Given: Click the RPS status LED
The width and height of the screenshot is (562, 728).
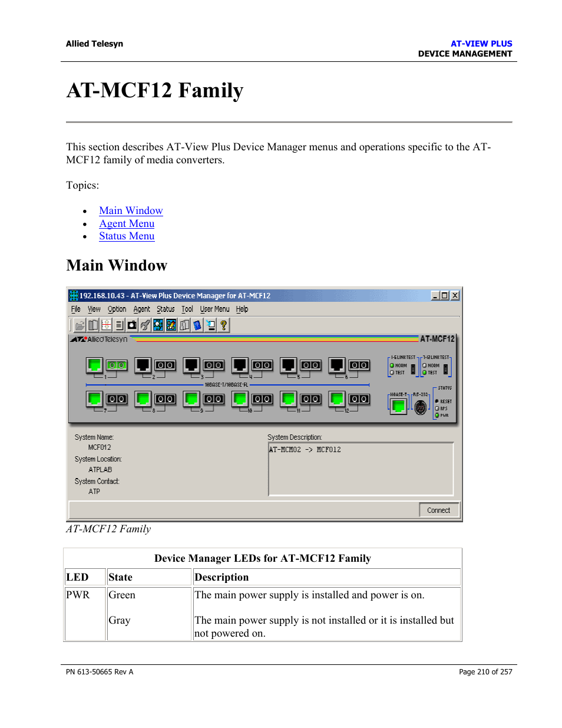Looking at the screenshot, I should click(437, 409).
